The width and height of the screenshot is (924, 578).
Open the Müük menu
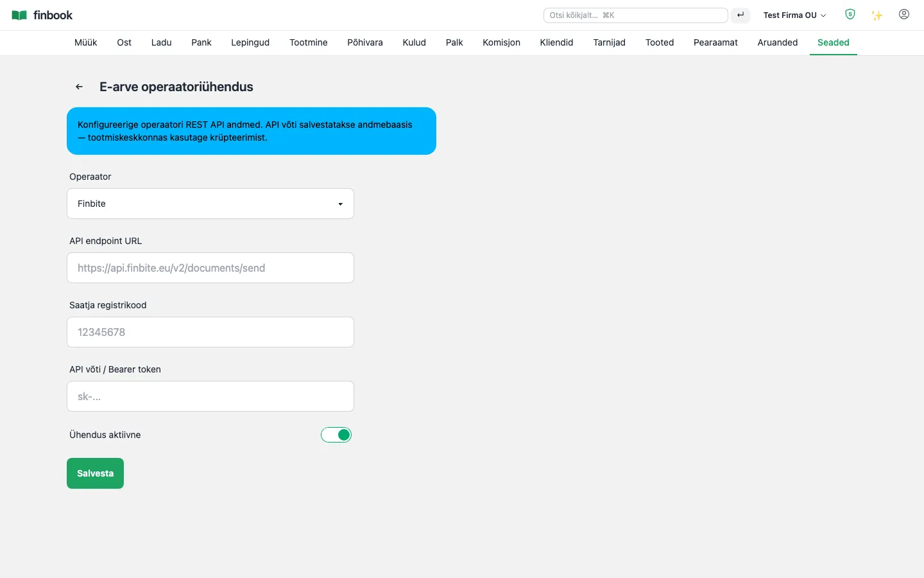[86, 42]
